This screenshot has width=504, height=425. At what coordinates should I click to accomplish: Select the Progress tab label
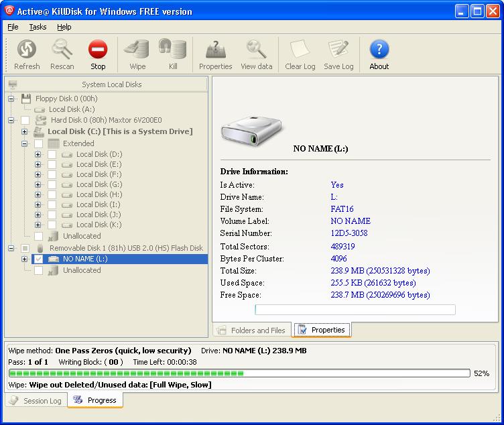click(102, 400)
